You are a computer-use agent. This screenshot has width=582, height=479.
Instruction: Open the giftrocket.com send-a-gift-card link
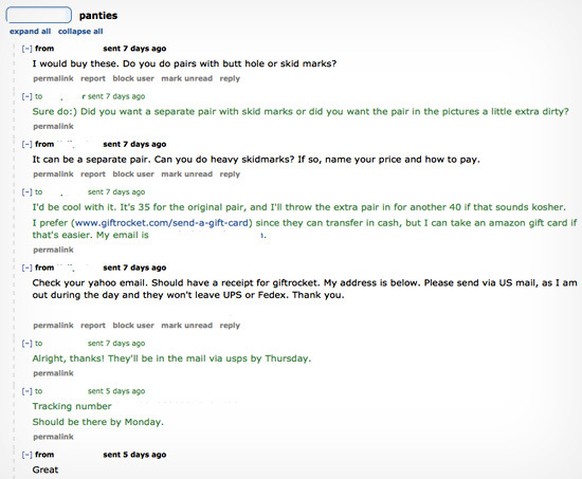(x=161, y=223)
